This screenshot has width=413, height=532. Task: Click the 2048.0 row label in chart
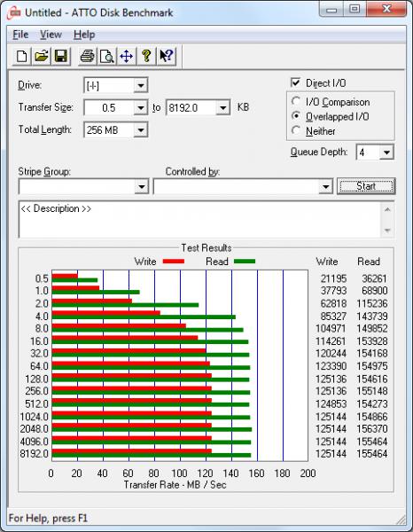(x=35, y=429)
